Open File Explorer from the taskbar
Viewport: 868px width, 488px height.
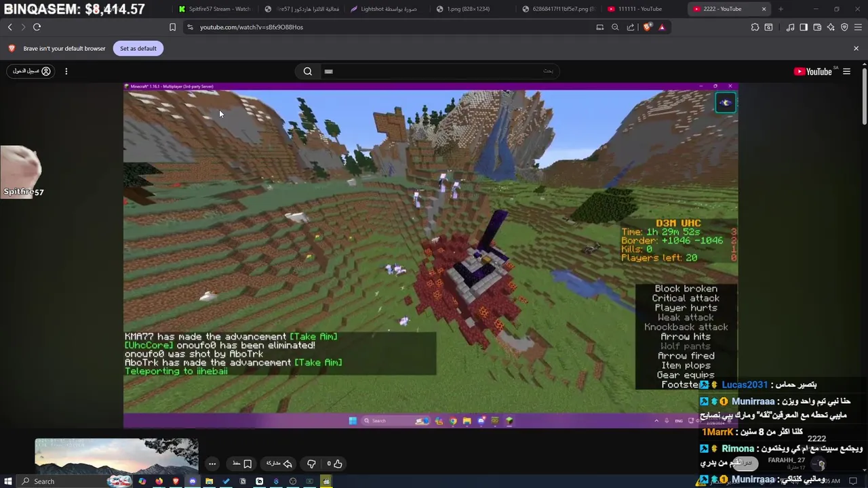tap(209, 481)
